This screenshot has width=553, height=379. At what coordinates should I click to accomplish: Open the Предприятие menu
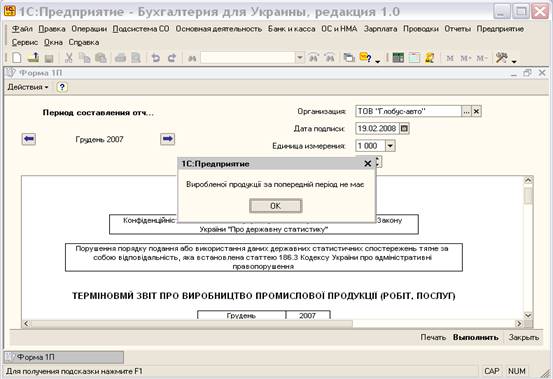500,29
